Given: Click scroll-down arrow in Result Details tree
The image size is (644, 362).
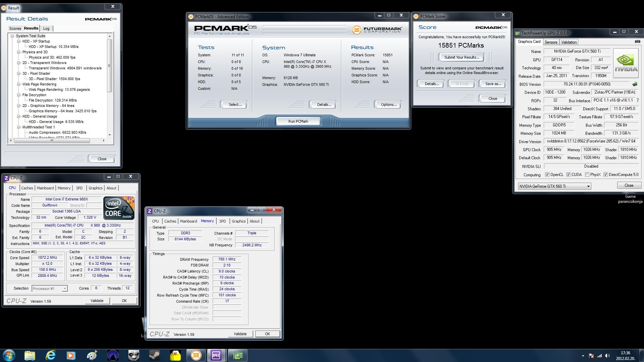Looking at the screenshot, I should (110, 135).
